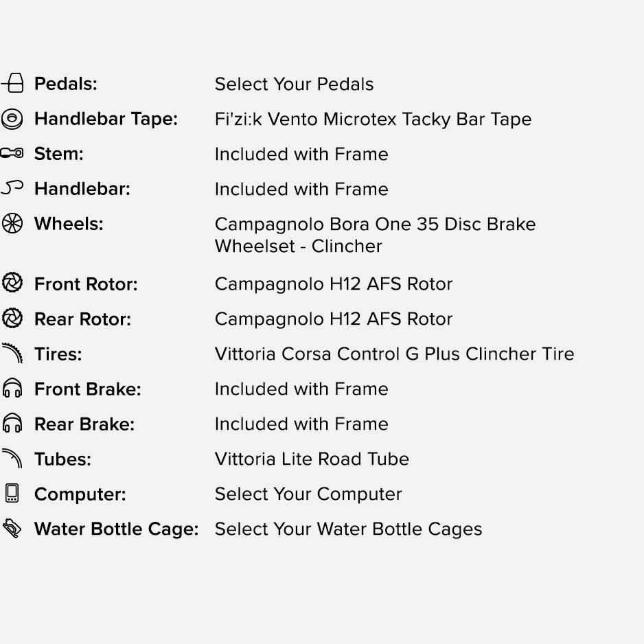This screenshot has width=644, height=644.
Task: Click the Rear Brake caliper icon
Action: (12, 423)
